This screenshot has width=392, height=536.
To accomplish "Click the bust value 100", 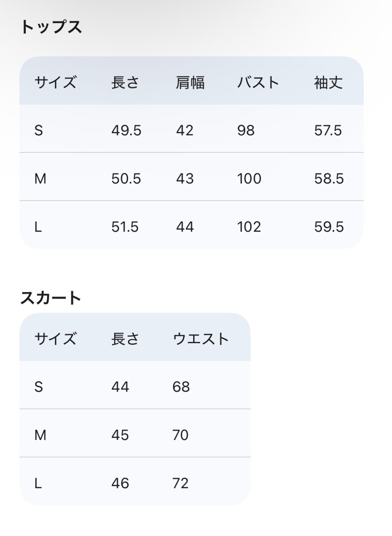I will coord(249,179).
